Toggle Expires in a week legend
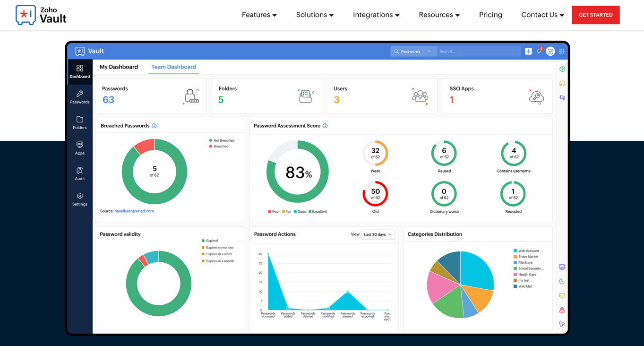Screen dimensions: 644x346 [x=217, y=254]
